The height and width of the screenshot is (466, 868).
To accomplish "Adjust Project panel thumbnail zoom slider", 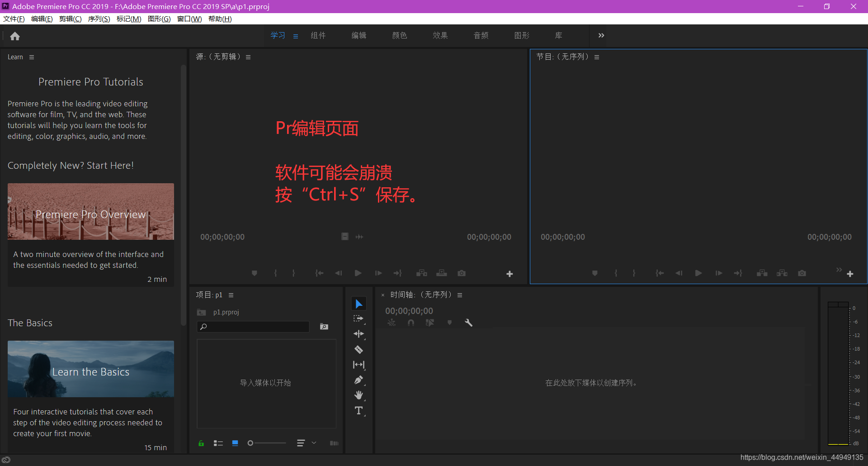I will point(267,443).
